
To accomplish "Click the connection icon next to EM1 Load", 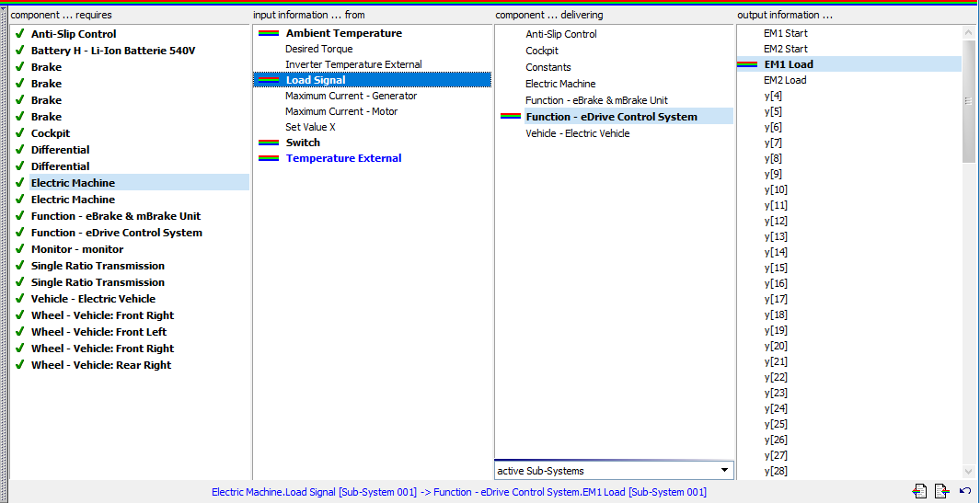I will pos(748,64).
